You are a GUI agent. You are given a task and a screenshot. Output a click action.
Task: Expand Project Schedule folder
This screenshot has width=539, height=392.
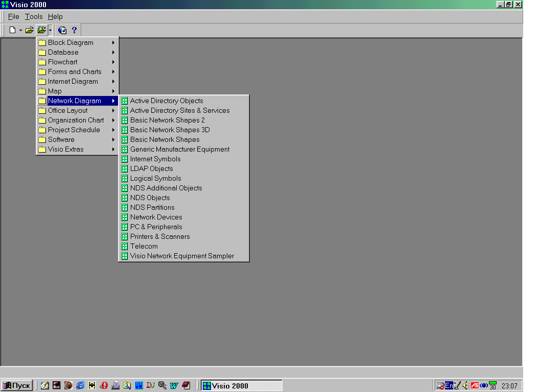(x=77, y=130)
